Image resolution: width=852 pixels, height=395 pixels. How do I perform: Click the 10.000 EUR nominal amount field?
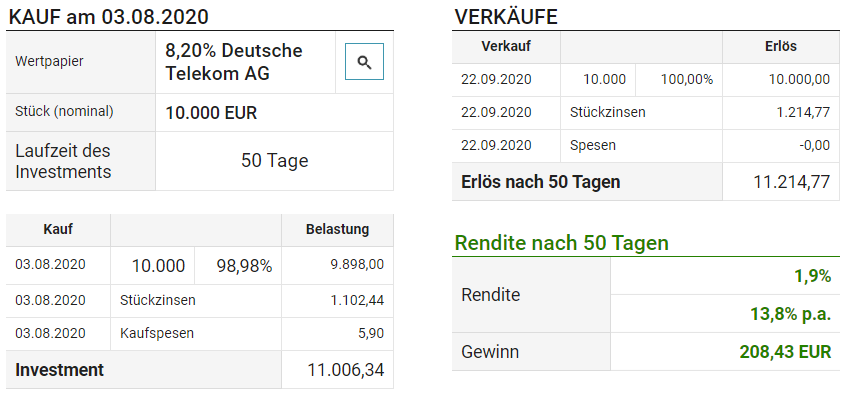click(x=274, y=113)
